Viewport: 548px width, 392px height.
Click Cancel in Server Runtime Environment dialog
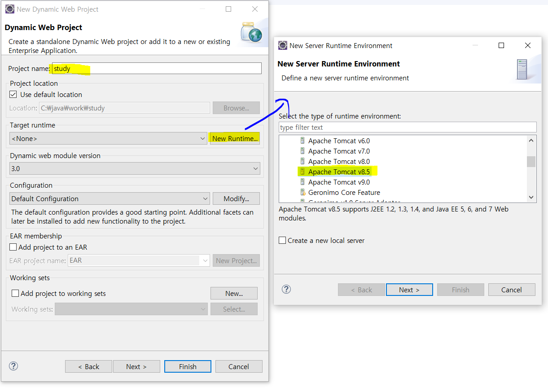tap(512, 290)
